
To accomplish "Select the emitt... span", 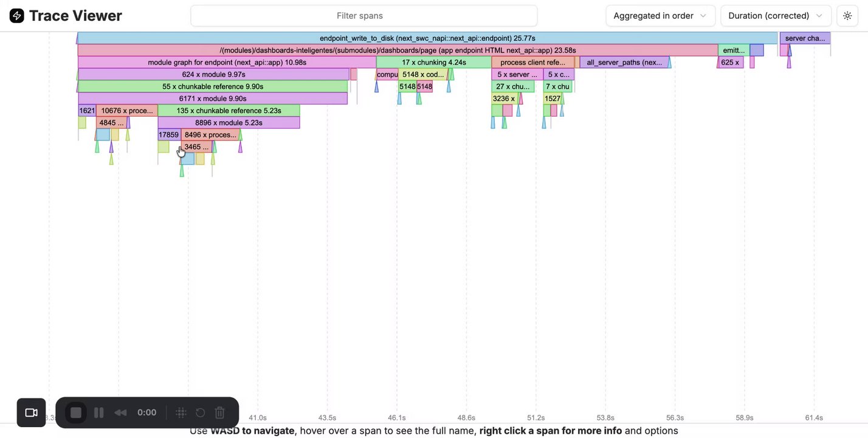I will pos(734,50).
